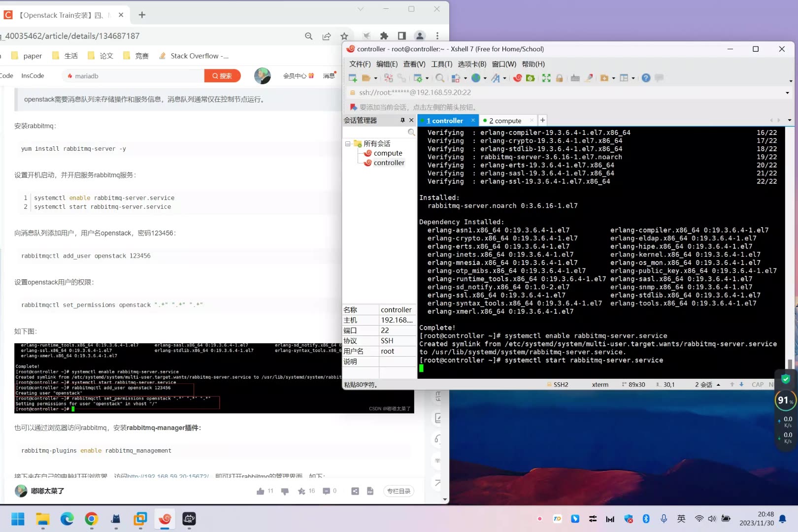Image resolution: width=798 pixels, height=532 pixels.
Task: Open the globe encoding dropdown arrow
Action: coord(485,78)
